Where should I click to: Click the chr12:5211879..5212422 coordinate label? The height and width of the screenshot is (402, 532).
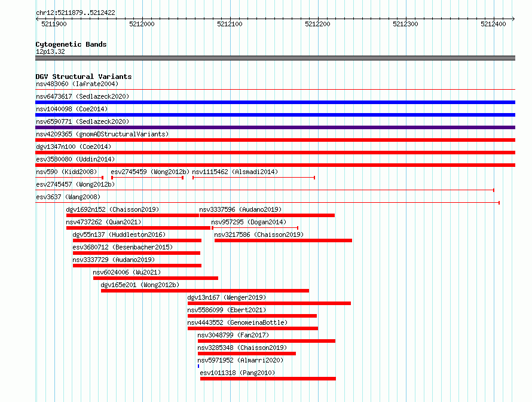(76, 13)
